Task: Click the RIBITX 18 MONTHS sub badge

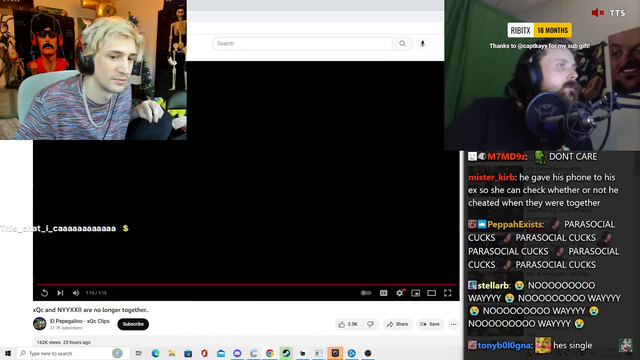Action: tap(540, 30)
